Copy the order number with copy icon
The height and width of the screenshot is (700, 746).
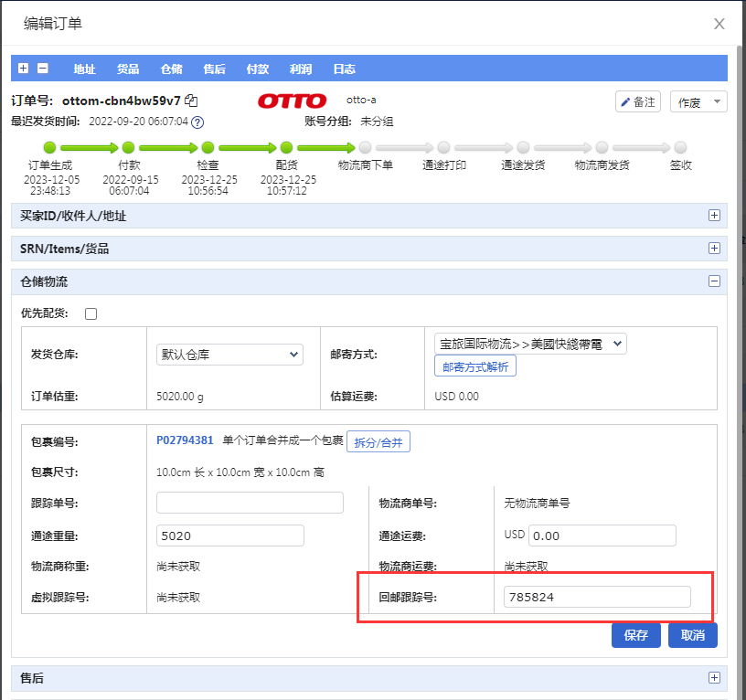pos(191,101)
